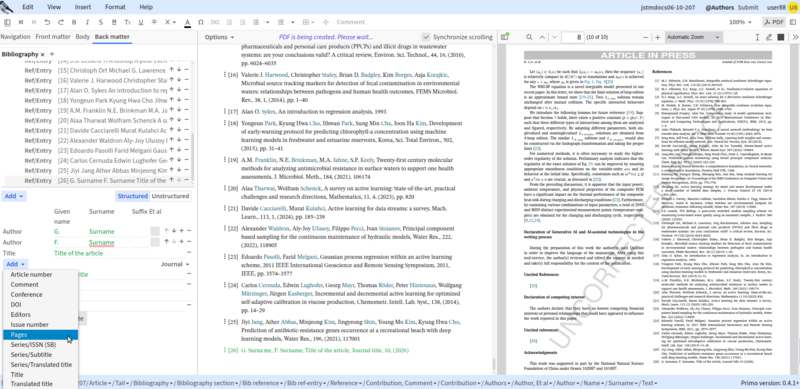The image size is (800, 389).
Task: Click the small caps Tt icon
Action: point(128,22)
